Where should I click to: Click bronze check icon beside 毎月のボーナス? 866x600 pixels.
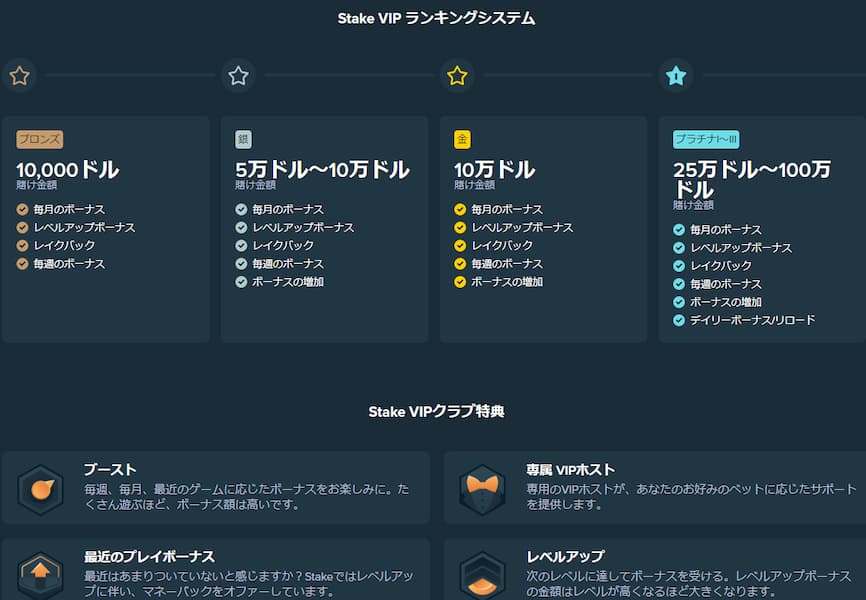coord(22,209)
